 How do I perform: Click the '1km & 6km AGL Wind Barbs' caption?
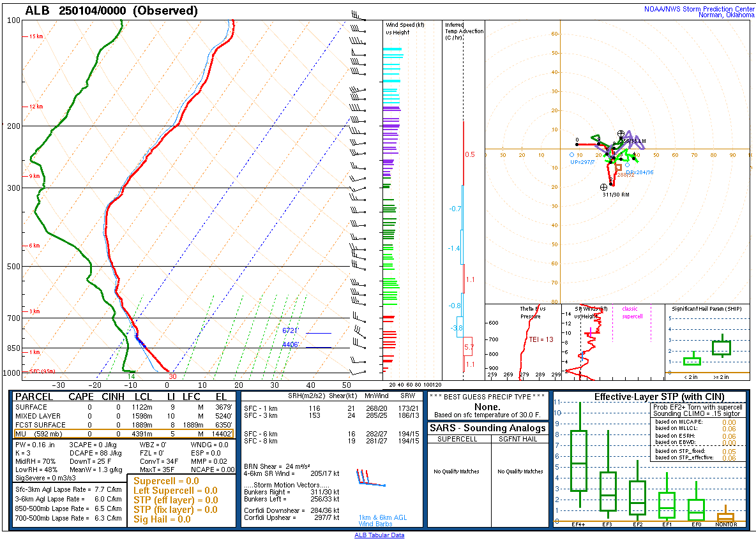point(383,521)
